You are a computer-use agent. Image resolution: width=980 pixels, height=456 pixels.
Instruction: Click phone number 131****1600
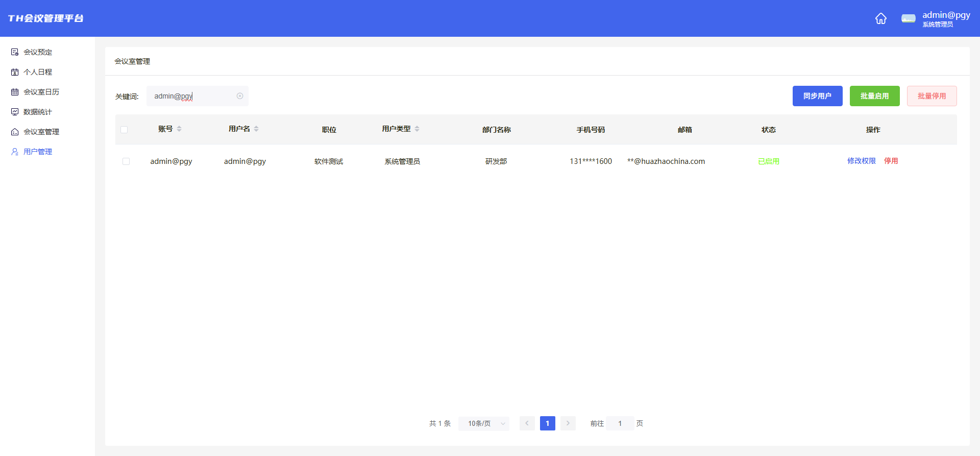591,161
